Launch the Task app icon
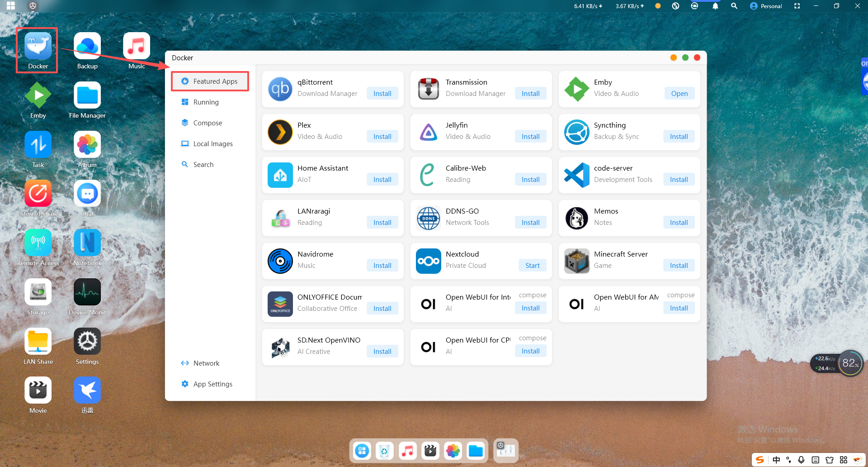The height and width of the screenshot is (467, 868). point(38,144)
